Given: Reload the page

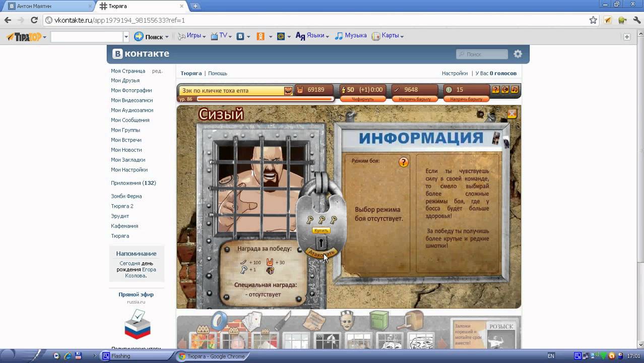Looking at the screenshot, I should (34, 20).
